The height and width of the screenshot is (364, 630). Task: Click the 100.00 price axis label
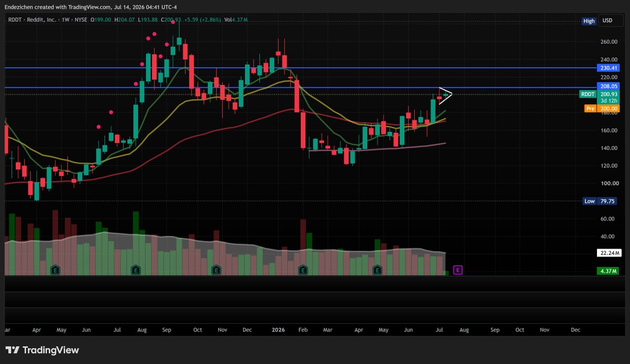tap(609, 184)
